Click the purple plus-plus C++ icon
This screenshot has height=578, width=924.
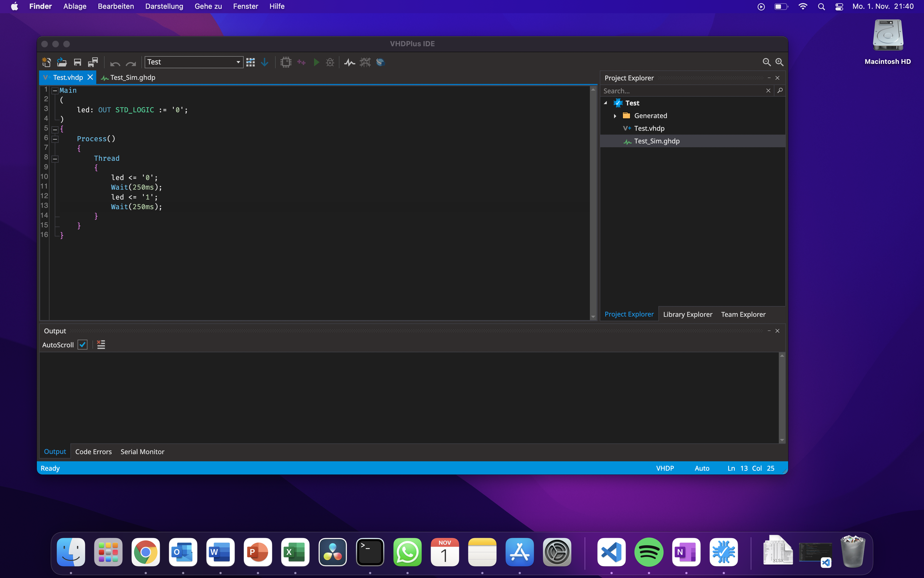302,62
